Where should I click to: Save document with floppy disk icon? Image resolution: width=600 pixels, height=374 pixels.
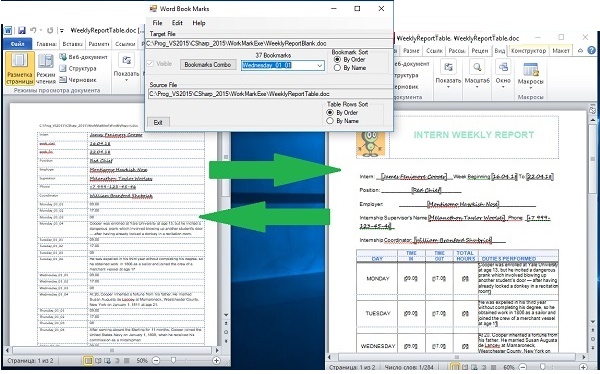pyautogui.click(x=21, y=30)
